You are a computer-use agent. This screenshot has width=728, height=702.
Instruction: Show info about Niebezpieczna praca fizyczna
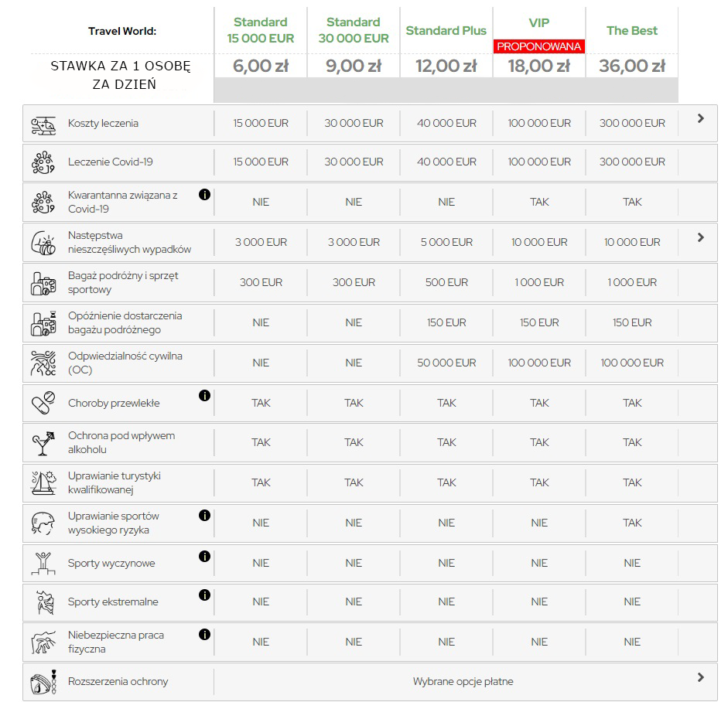click(x=204, y=634)
